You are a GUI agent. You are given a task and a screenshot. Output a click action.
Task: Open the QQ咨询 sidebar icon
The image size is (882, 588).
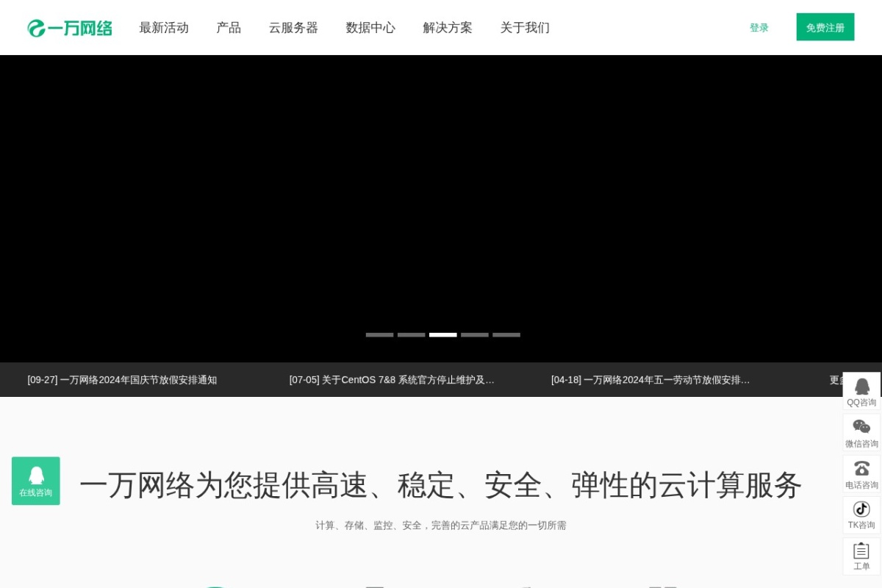point(861,392)
